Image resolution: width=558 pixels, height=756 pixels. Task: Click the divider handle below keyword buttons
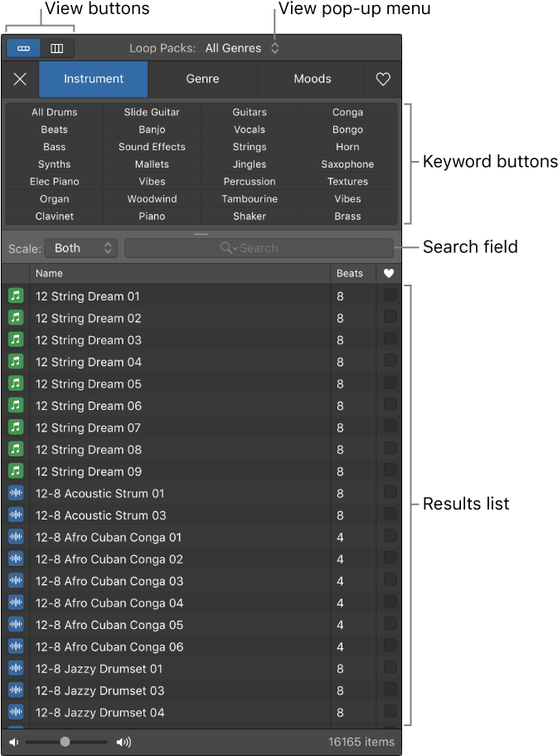(x=201, y=234)
